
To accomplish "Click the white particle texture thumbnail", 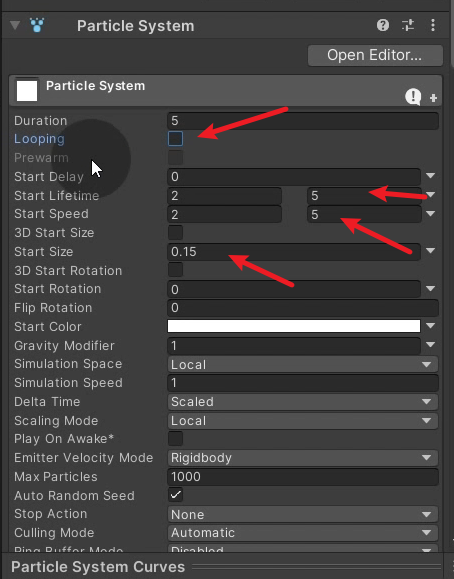I will coord(27,90).
